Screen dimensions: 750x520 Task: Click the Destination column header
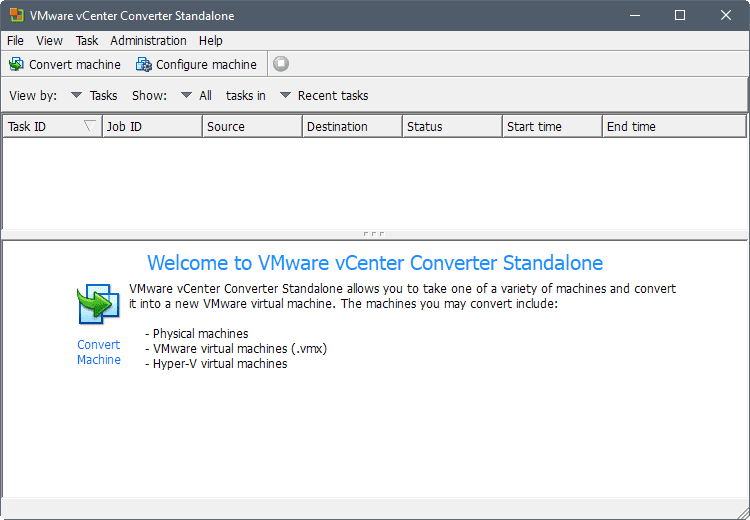pos(351,127)
